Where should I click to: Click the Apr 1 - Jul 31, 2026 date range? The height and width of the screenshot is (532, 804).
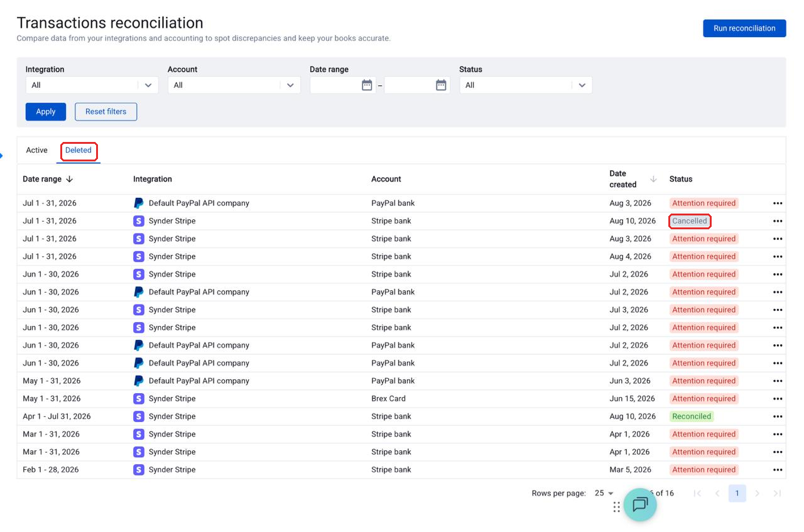pyautogui.click(x=57, y=416)
